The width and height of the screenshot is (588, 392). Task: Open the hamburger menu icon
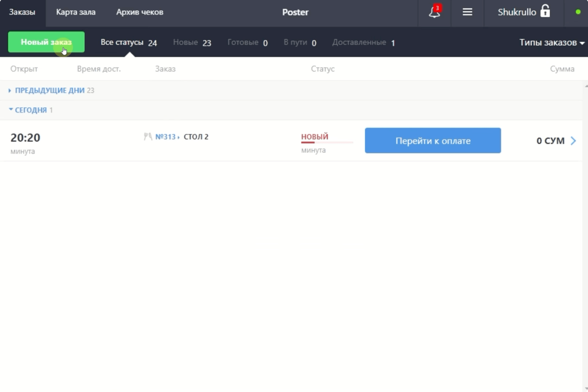(467, 12)
